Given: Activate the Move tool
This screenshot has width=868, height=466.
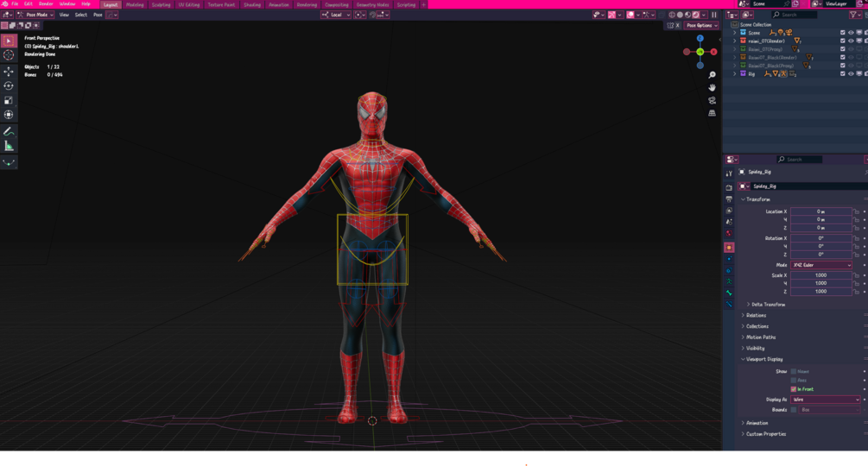Looking at the screenshot, I should (x=9, y=72).
